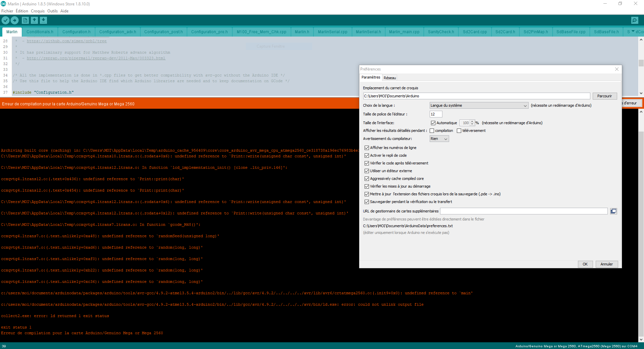644x349 pixels.
Task: Open the additional boards URL editor icon
Action: (x=613, y=211)
